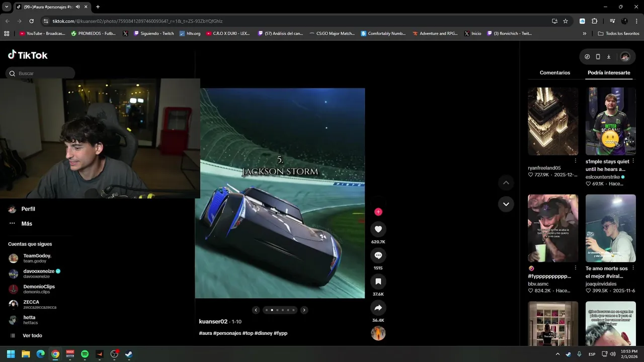Open ryanfreeland05 building video thumbnail
The height and width of the screenshot is (362, 644).
(553, 121)
